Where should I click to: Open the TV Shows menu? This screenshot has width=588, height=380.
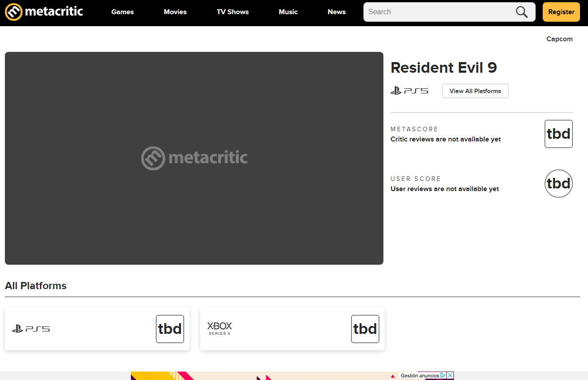[x=233, y=12]
